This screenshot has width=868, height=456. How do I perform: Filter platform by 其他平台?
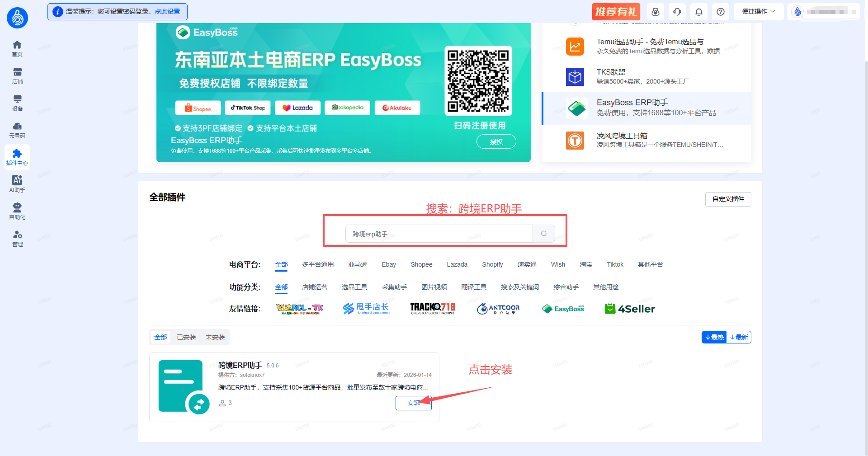[x=650, y=264]
